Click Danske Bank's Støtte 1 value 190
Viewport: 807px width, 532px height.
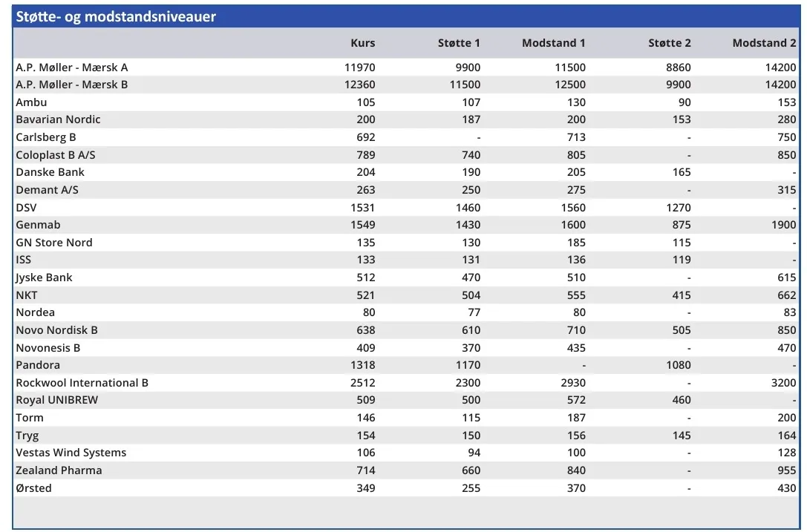tap(469, 172)
